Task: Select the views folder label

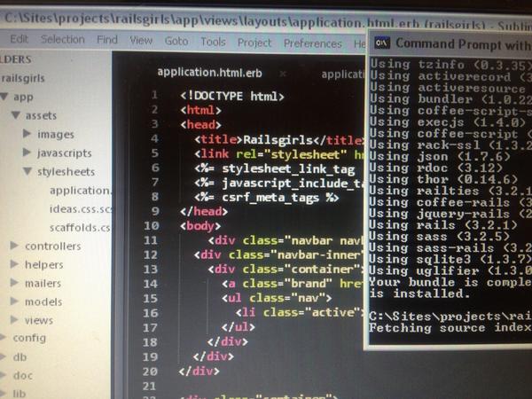Action: tap(39, 320)
